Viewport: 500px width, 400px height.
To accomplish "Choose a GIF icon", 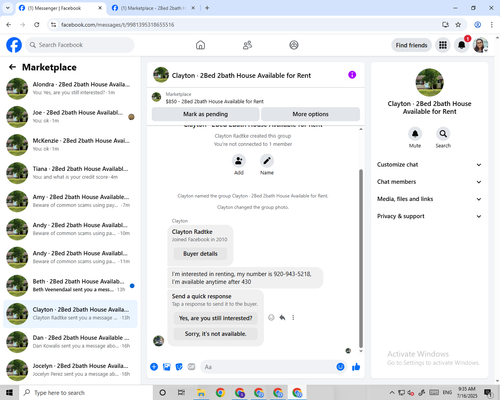I will [x=191, y=367].
